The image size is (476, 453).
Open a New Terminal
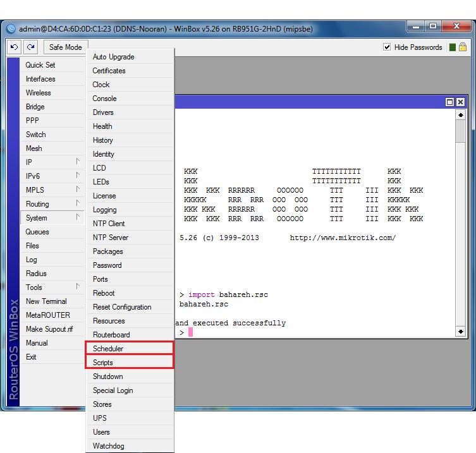click(52, 301)
